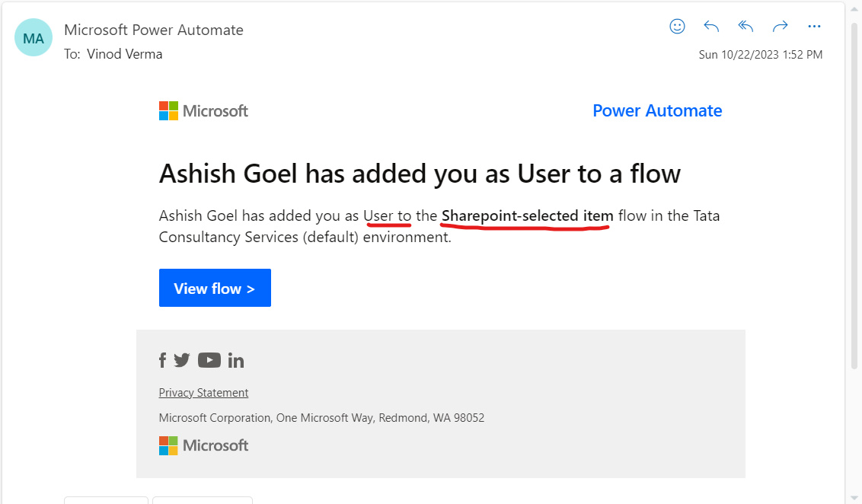Click the Twitter bird icon
The width and height of the screenshot is (862, 504).
coord(181,361)
